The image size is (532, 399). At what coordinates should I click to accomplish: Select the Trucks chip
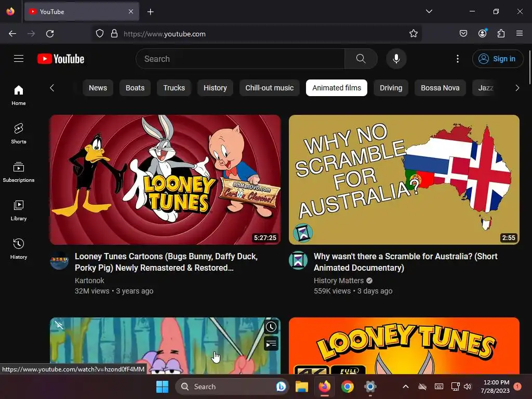click(x=174, y=88)
